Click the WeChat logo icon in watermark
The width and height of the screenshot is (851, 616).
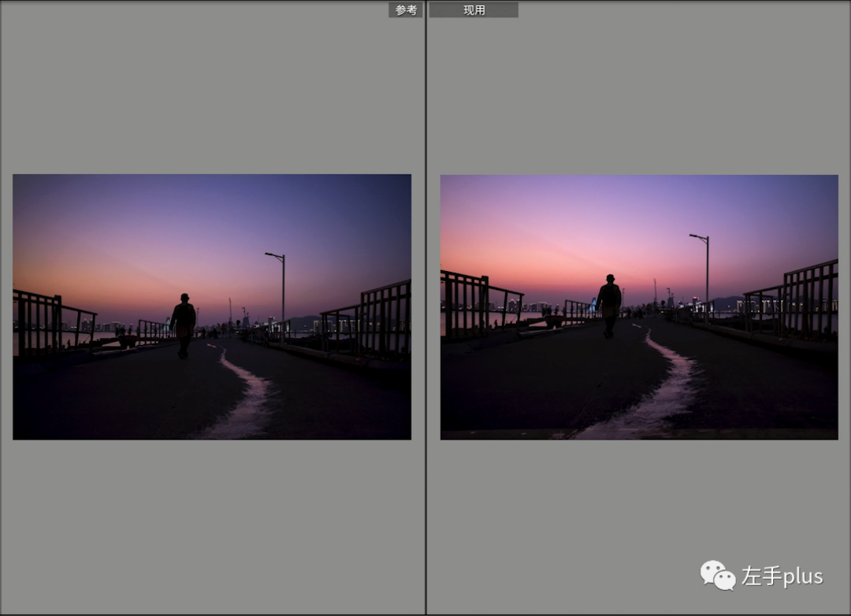718,575
